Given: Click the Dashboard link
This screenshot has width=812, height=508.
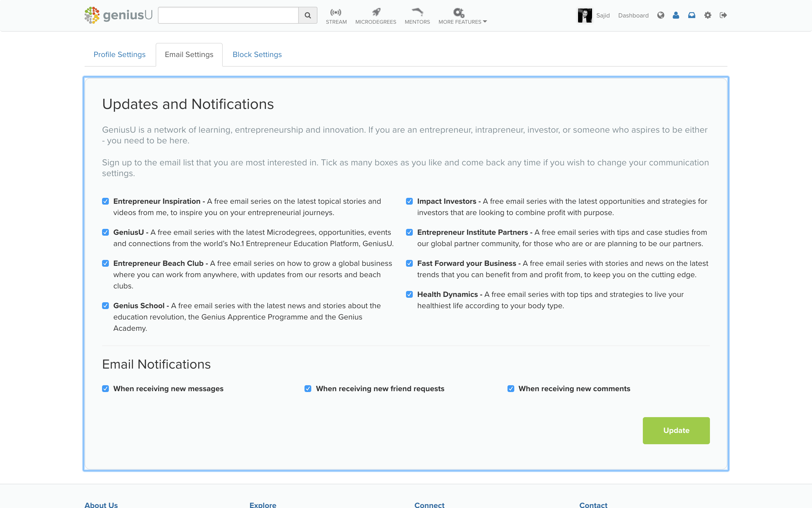Looking at the screenshot, I should coord(633,16).
